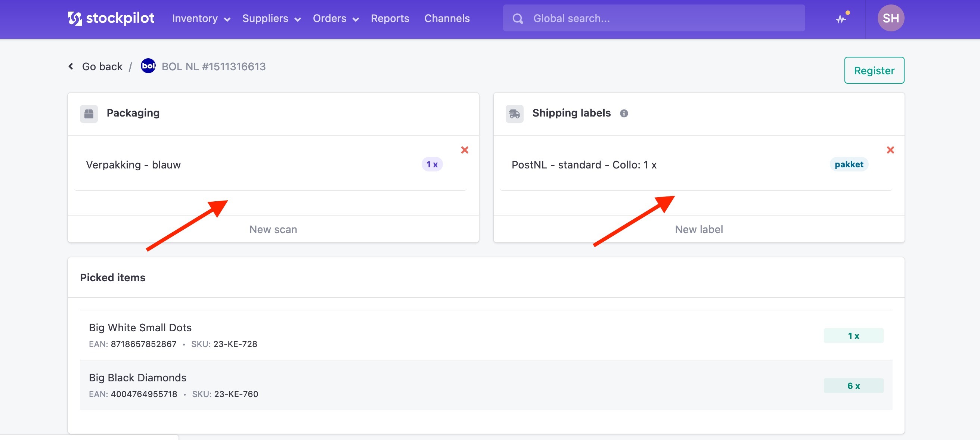This screenshot has height=440, width=980.
Task: Click SKU 23-KE-760
Action: coord(225,394)
